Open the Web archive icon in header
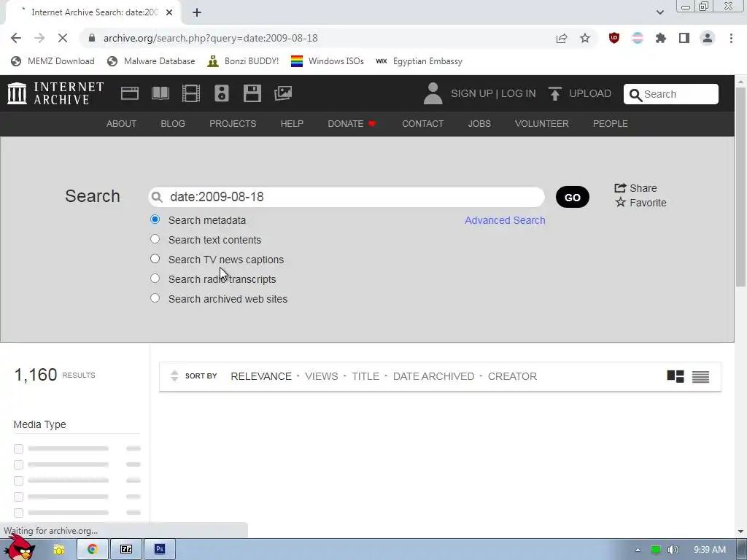Screen dimensions: 747x560 point(130,93)
